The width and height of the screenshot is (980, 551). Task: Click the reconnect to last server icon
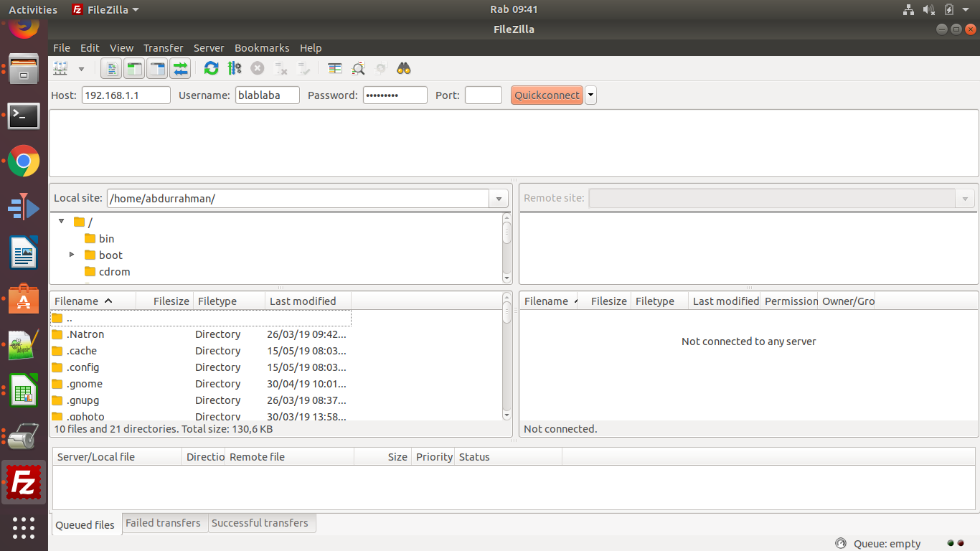tap(303, 68)
